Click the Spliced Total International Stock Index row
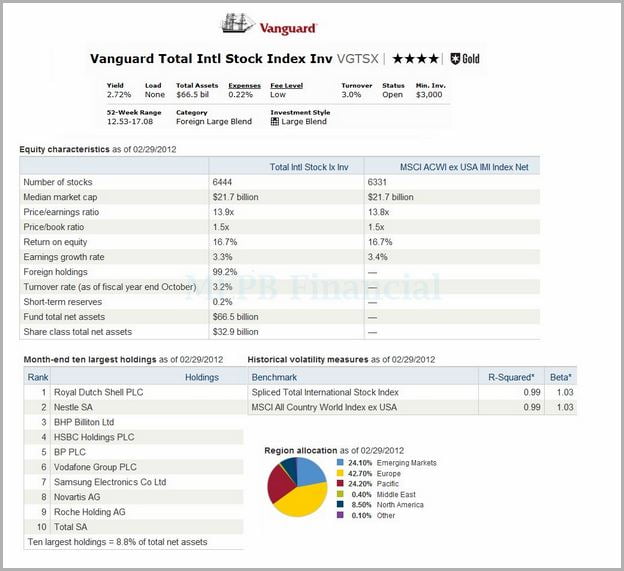 click(x=412, y=392)
